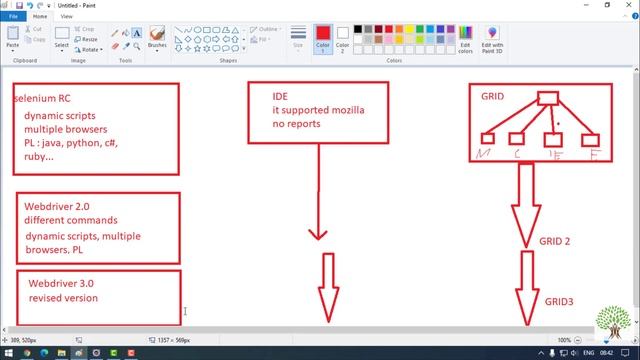640x360 pixels.
Task: Pick the orange color swatch
Action: coord(399,29)
